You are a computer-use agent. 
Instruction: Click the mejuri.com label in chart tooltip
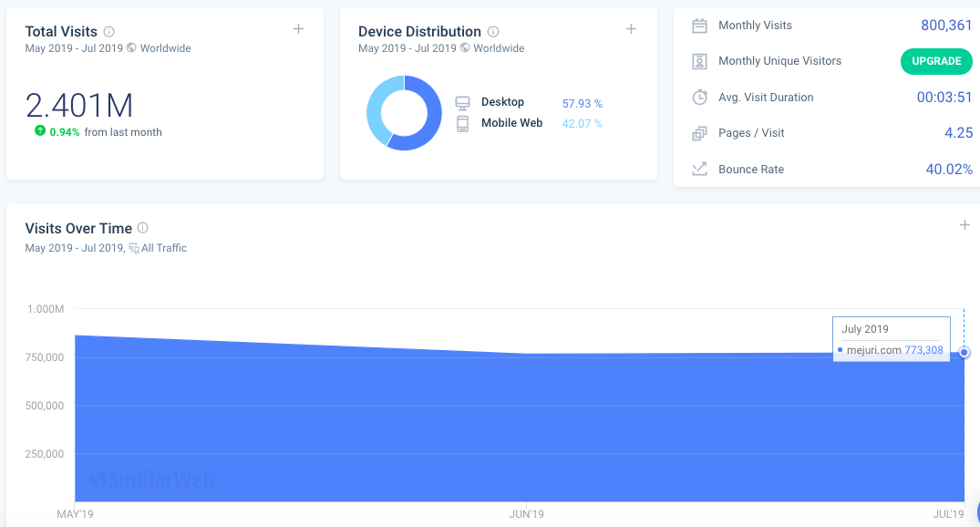[x=873, y=350]
